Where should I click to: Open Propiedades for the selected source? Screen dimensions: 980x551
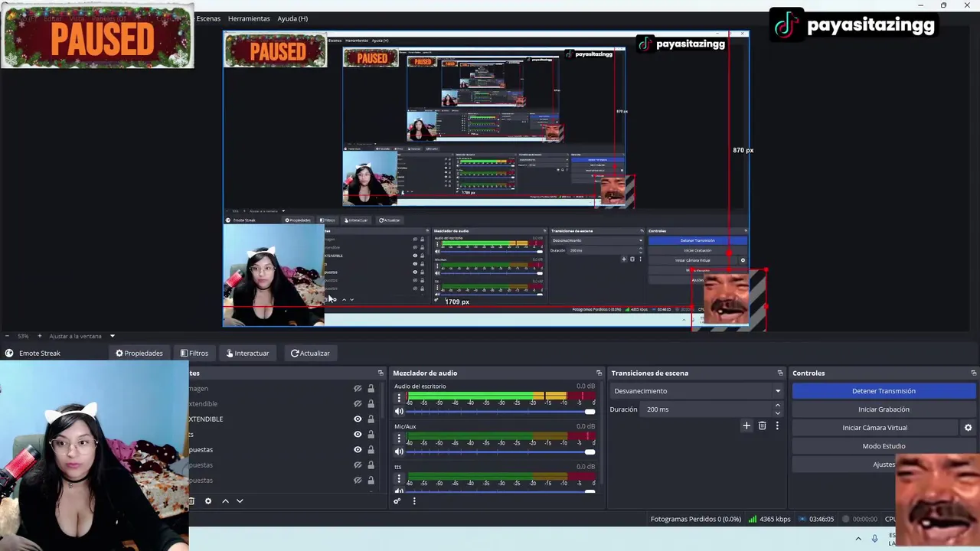[139, 353]
